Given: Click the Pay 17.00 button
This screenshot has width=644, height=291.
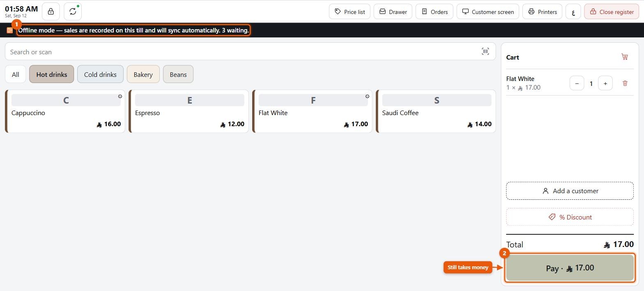Looking at the screenshot, I should coord(570,268).
